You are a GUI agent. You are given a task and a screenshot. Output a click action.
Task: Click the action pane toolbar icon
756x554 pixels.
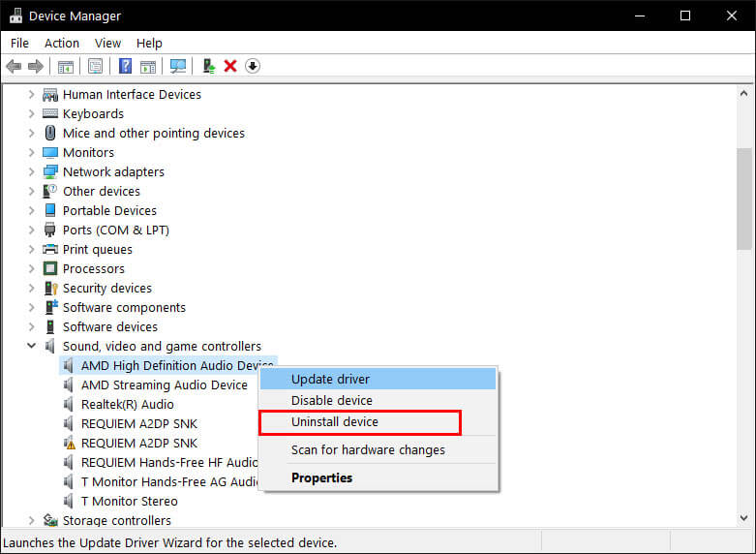pos(148,66)
